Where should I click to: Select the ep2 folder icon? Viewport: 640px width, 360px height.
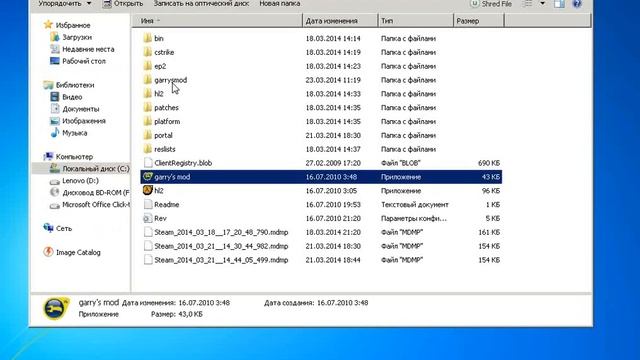pyautogui.click(x=148, y=66)
